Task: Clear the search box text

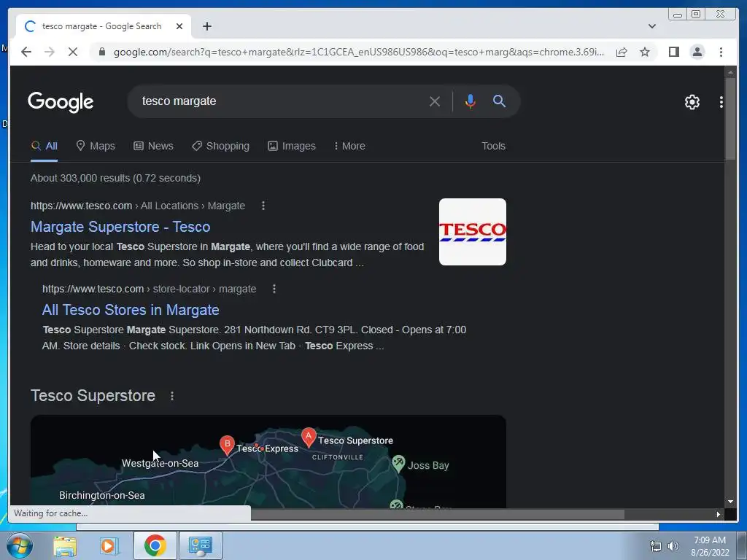Action: click(434, 101)
